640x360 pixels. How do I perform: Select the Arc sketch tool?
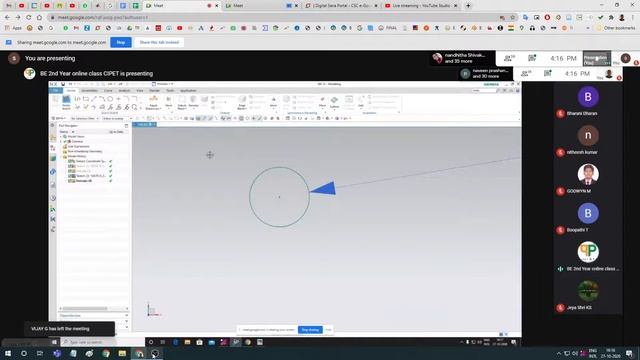click(102, 99)
